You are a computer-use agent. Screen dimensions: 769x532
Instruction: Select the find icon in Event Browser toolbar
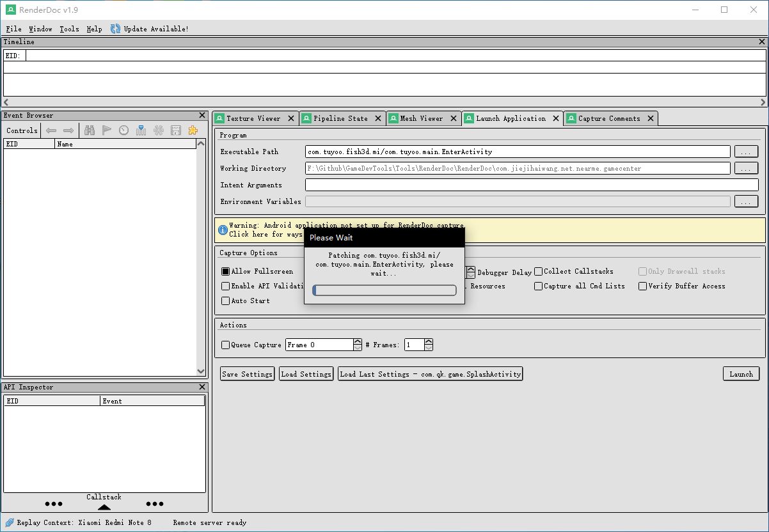click(90, 130)
